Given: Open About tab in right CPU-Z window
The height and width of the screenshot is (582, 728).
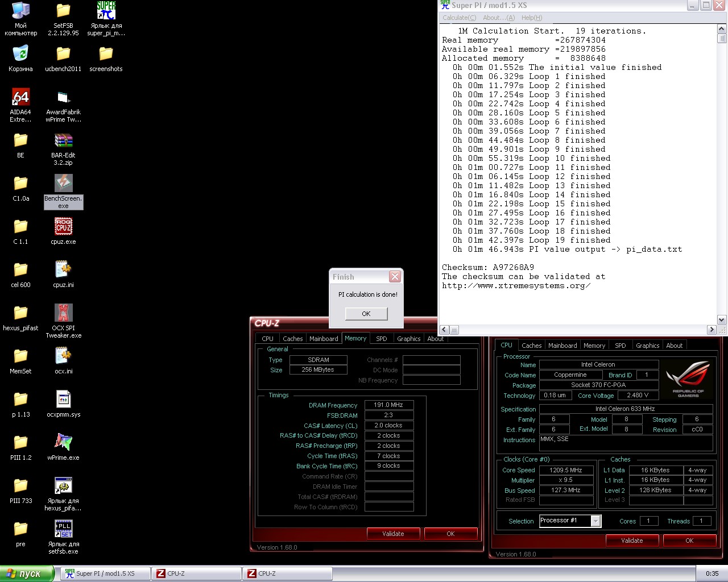Looking at the screenshot, I should pyautogui.click(x=675, y=346).
